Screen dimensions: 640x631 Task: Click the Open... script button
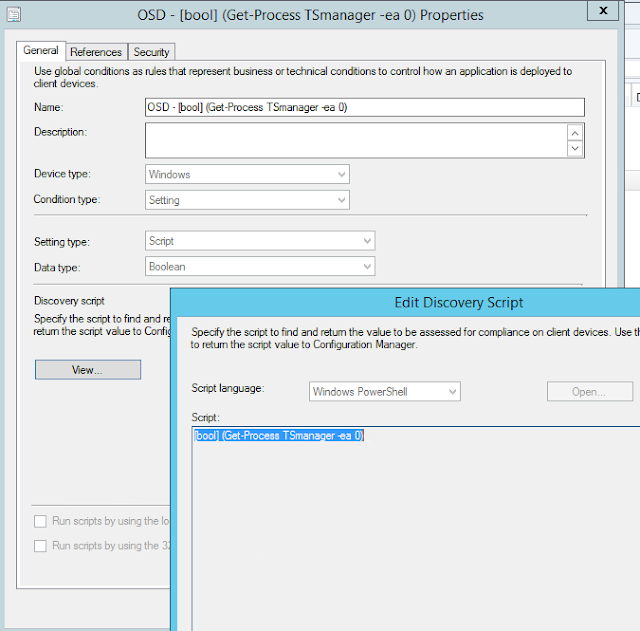click(590, 391)
